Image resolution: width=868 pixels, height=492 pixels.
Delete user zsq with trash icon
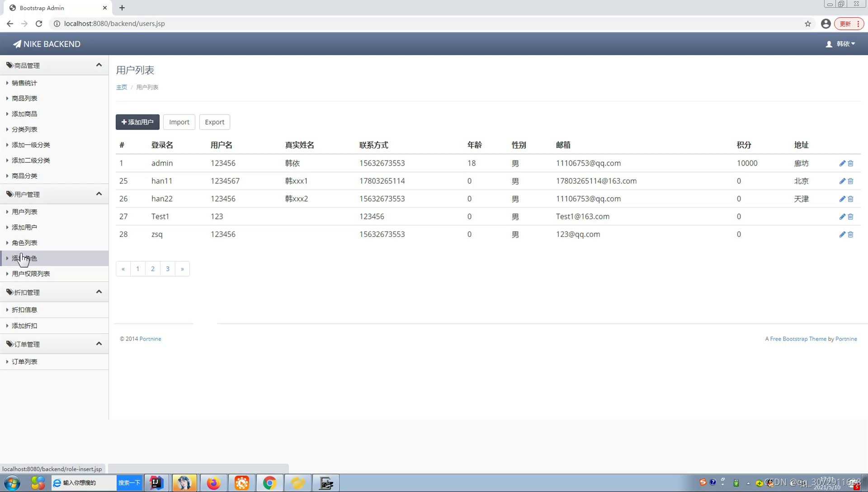click(850, 234)
